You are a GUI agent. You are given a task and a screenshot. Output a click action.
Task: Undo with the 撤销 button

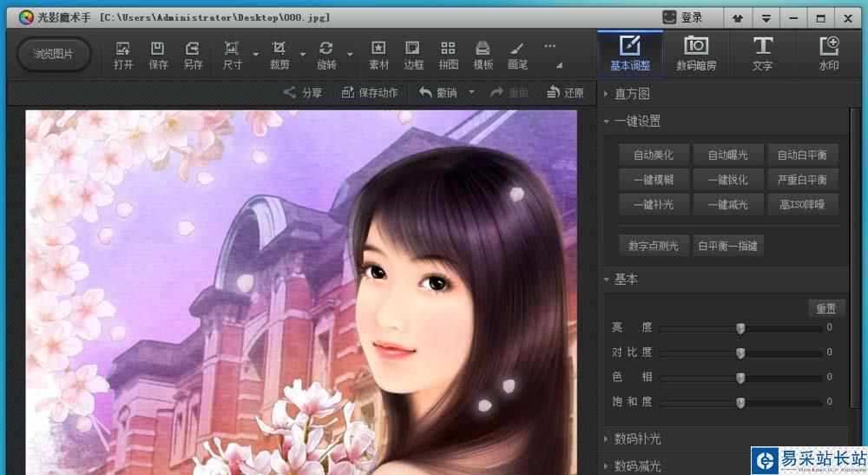(x=437, y=92)
